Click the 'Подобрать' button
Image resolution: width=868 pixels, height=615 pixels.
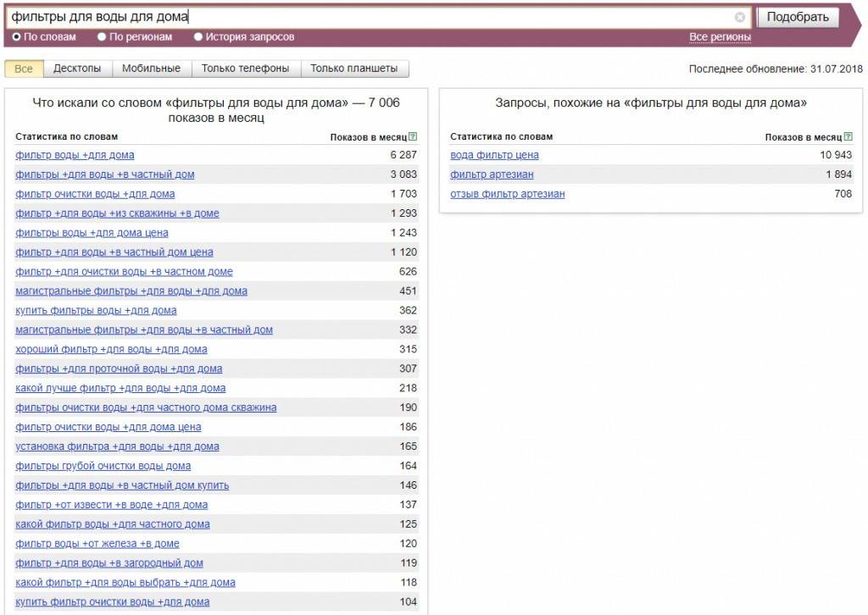798,17
